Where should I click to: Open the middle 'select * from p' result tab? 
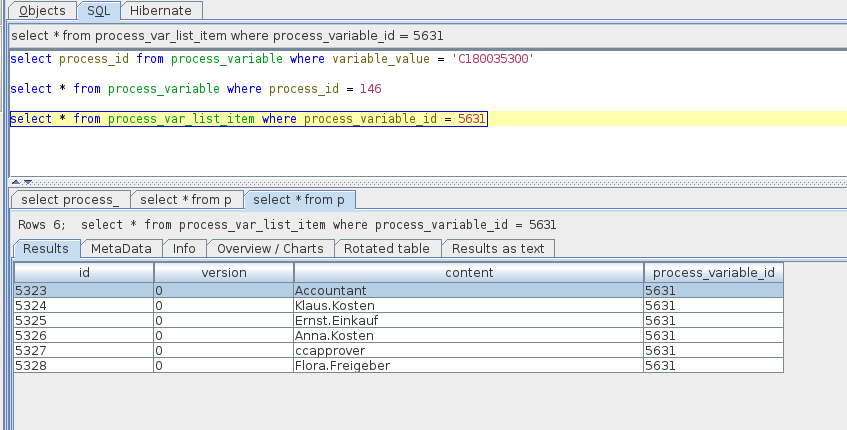[x=186, y=200]
